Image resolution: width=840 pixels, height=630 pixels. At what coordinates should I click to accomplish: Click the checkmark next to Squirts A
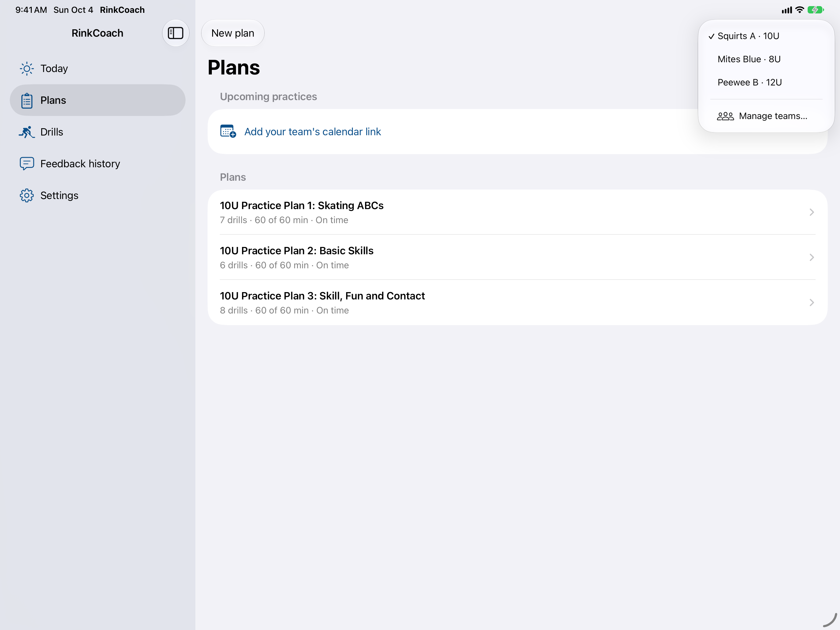(711, 36)
